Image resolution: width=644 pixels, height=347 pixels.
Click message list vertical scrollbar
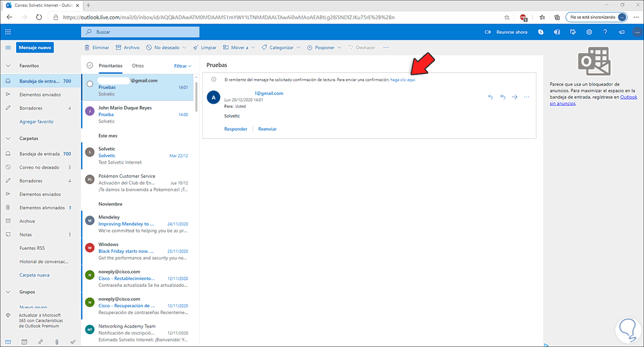pos(196,97)
